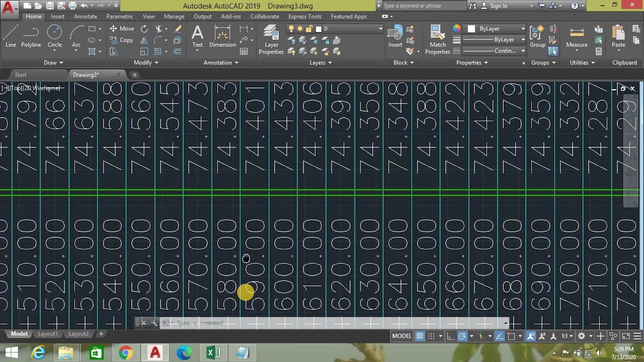Image resolution: width=644 pixels, height=362 pixels.
Task: Click the Move tool in Modify panel
Action: 122,29
